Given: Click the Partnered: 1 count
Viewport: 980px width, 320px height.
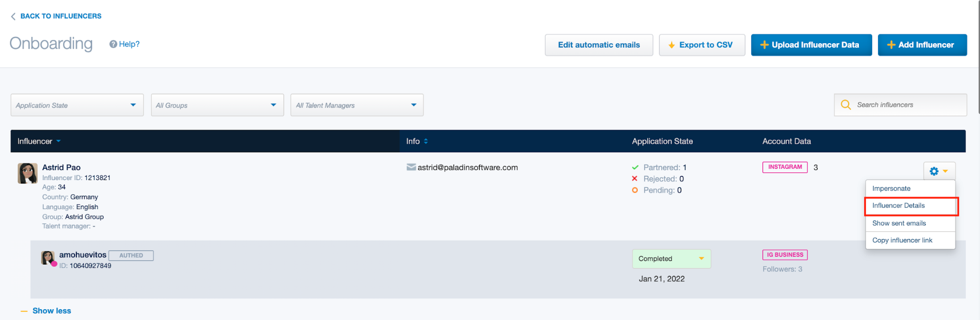Looking at the screenshot, I should click(665, 167).
